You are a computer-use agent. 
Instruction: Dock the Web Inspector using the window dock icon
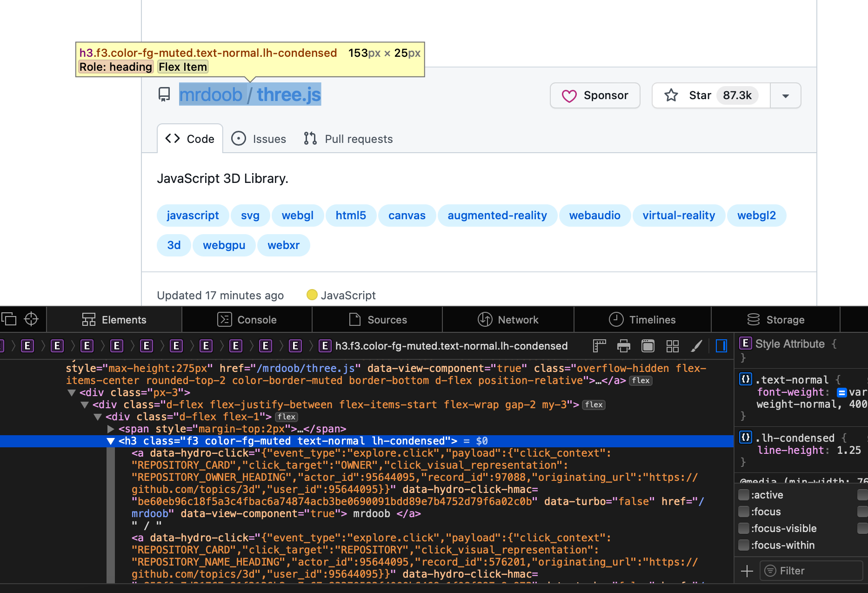(9, 319)
